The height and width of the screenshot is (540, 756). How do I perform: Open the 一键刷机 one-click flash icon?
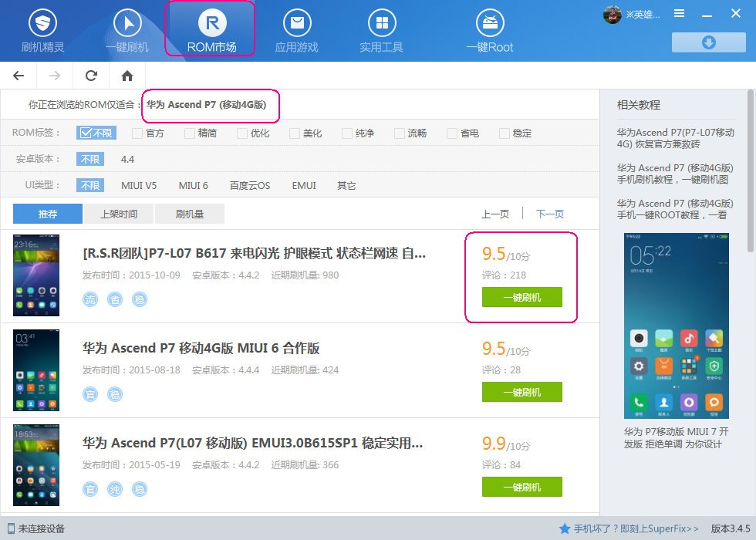pos(127,23)
